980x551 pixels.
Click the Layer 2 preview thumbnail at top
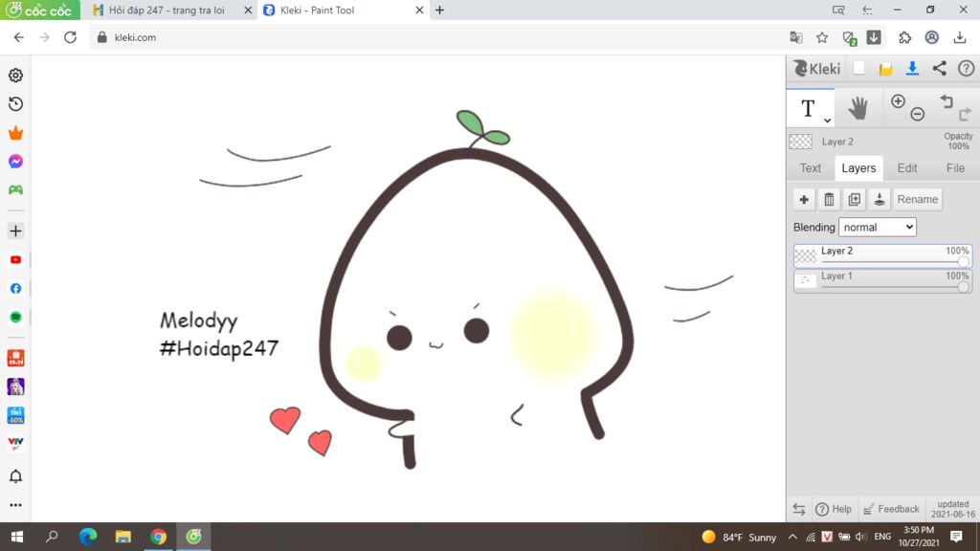click(x=801, y=142)
